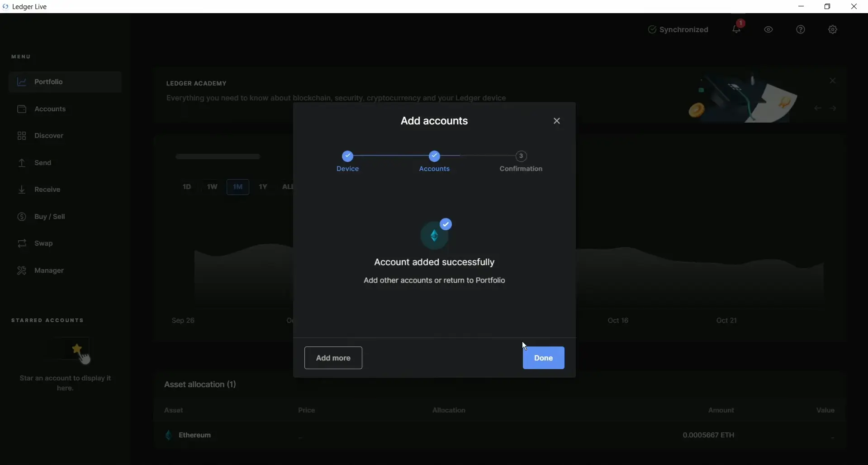Image resolution: width=868 pixels, height=465 pixels.
Task: Click the Send arrow icon
Action: pos(22,163)
